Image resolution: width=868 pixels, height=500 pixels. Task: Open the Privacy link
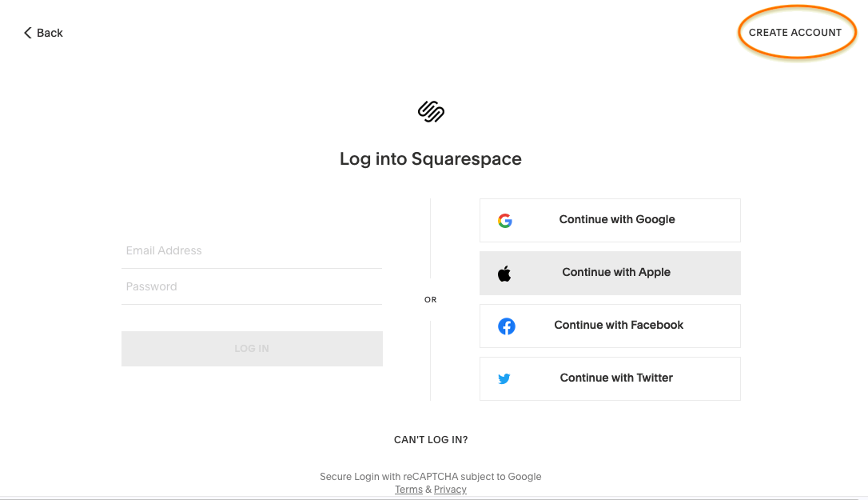click(x=450, y=490)
